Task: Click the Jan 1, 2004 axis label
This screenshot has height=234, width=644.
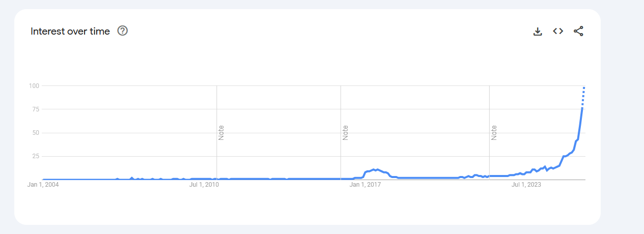Action: coord(43,185)
